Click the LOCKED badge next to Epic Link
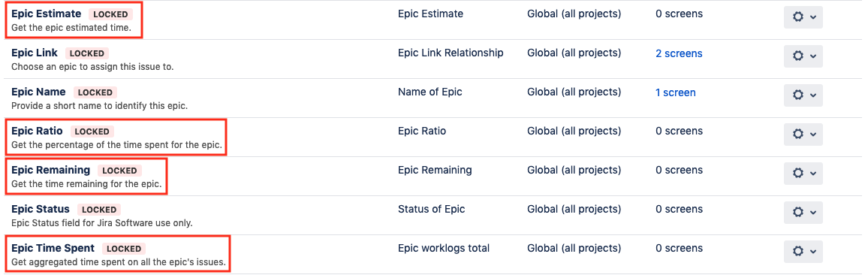This screenshot has height=275, width=868. coord(87,53)
